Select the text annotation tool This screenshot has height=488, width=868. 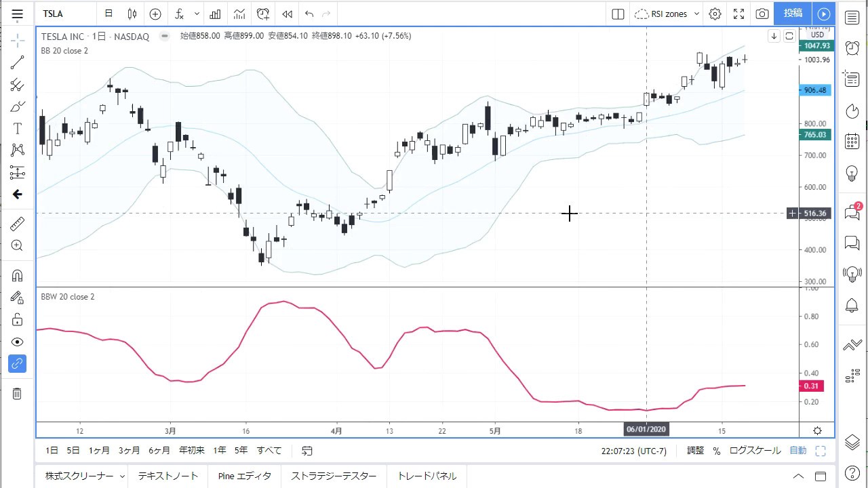tap(17, 129)
